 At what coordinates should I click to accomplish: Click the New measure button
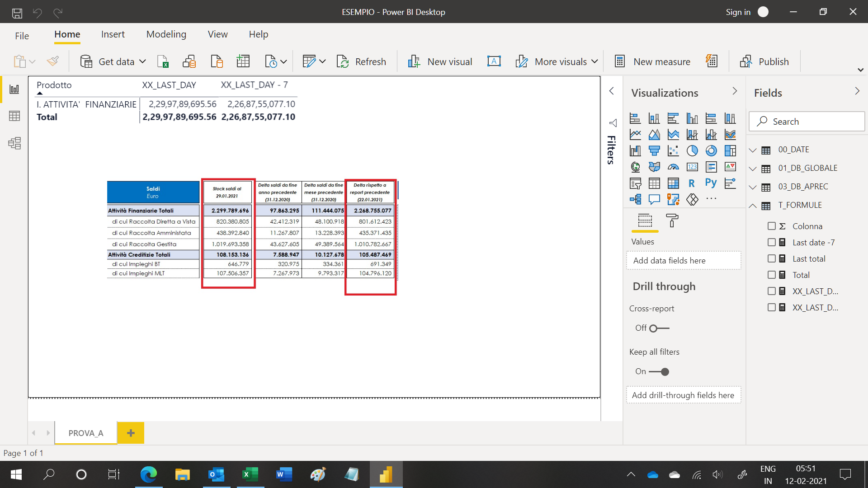(x=652, y=61)
